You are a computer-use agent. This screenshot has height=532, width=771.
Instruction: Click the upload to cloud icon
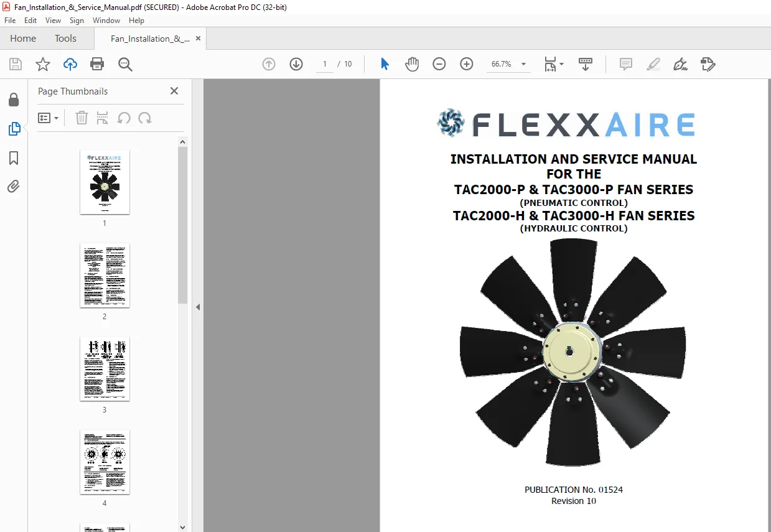(70, 64)
